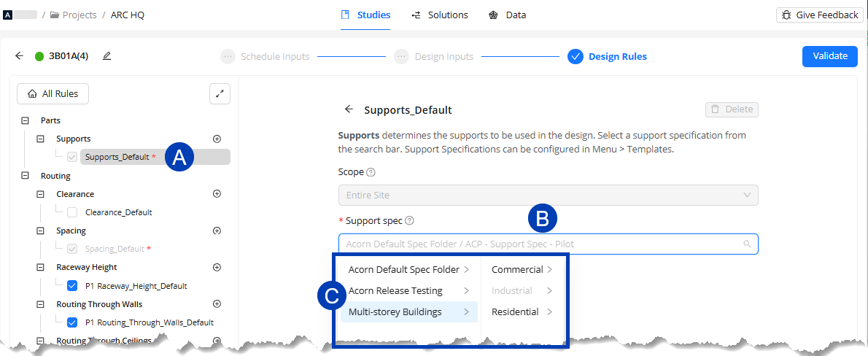Viewport: 868px width, 356px height.
Task: Go back from the Supports_Default detail panel
Action: [349, 109]
